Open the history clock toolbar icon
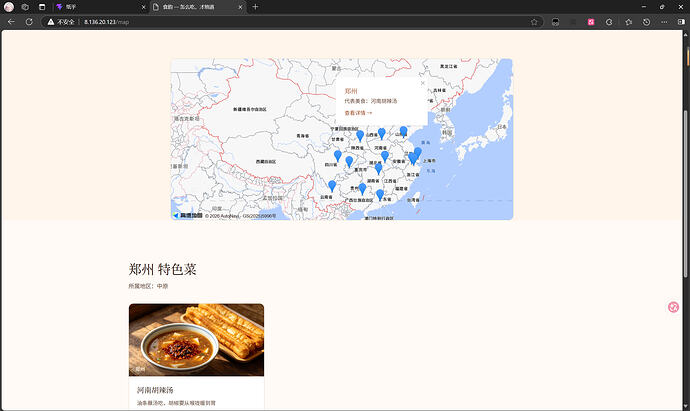The image size is (690, 411). point(646,22)
